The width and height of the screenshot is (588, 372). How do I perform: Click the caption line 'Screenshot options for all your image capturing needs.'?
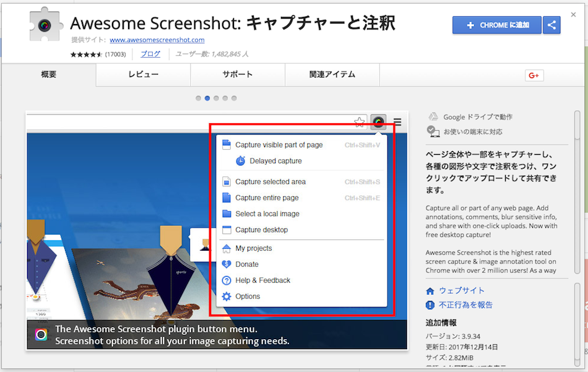172,341
